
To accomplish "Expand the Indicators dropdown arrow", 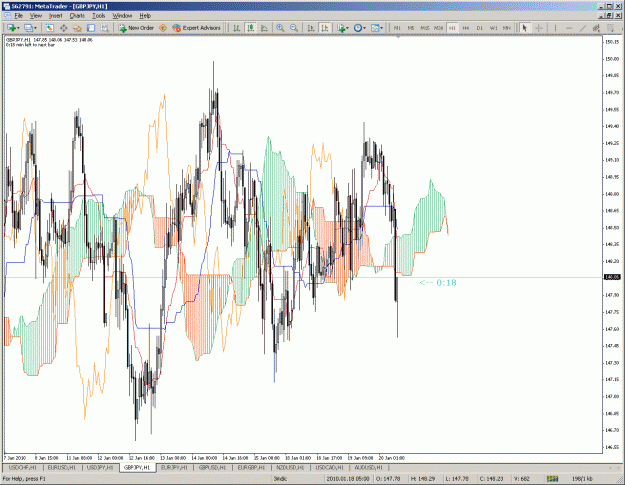I will tap(348, 28).
